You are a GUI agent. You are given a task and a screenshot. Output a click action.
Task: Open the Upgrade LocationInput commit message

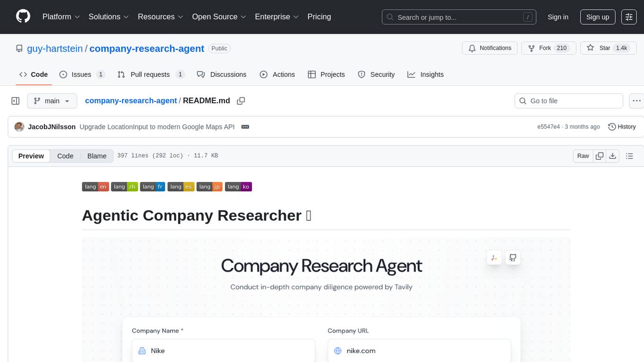[x=157, y=127]
